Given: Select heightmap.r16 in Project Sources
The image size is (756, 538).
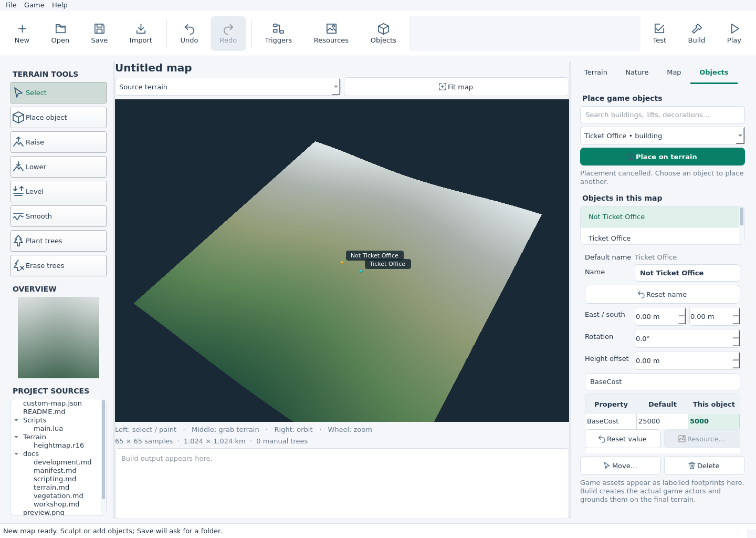Looking at the screenshot, I should [x=59, y=446].
